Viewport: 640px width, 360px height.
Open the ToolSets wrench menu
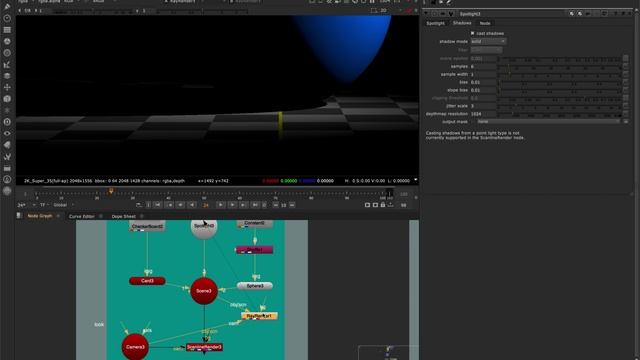click(x=7, y=156)
